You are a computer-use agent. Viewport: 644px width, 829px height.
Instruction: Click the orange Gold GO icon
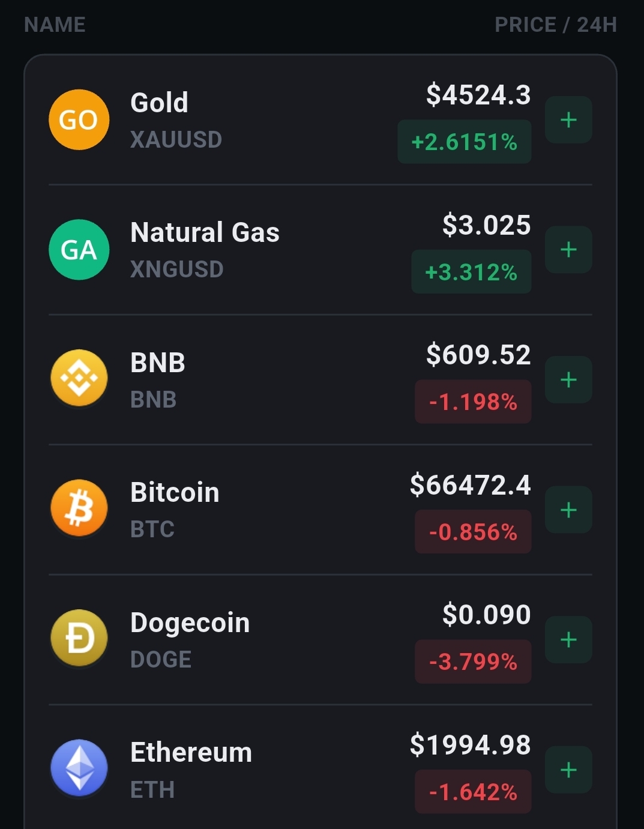click(x=79, y=119)
